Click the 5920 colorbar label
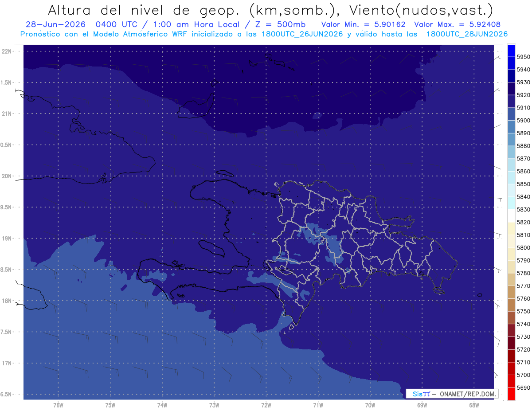 pos(523,95)
